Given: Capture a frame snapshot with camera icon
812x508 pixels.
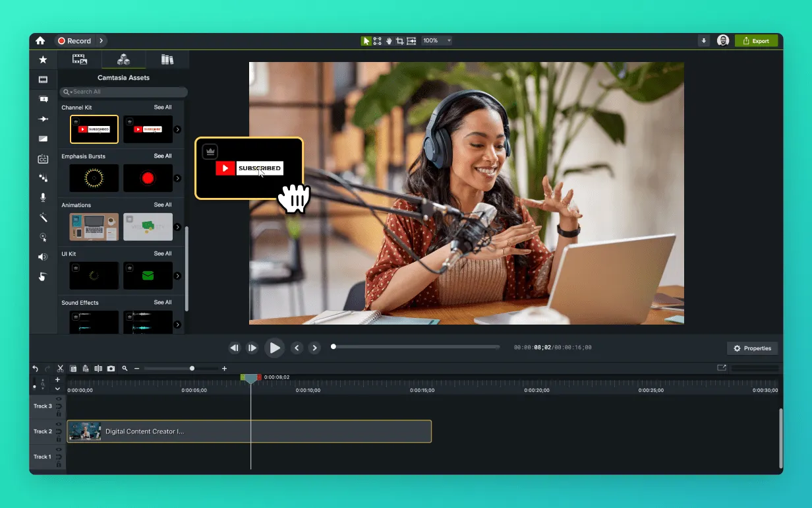Looking at the screenshot, I should coord(111,368).
